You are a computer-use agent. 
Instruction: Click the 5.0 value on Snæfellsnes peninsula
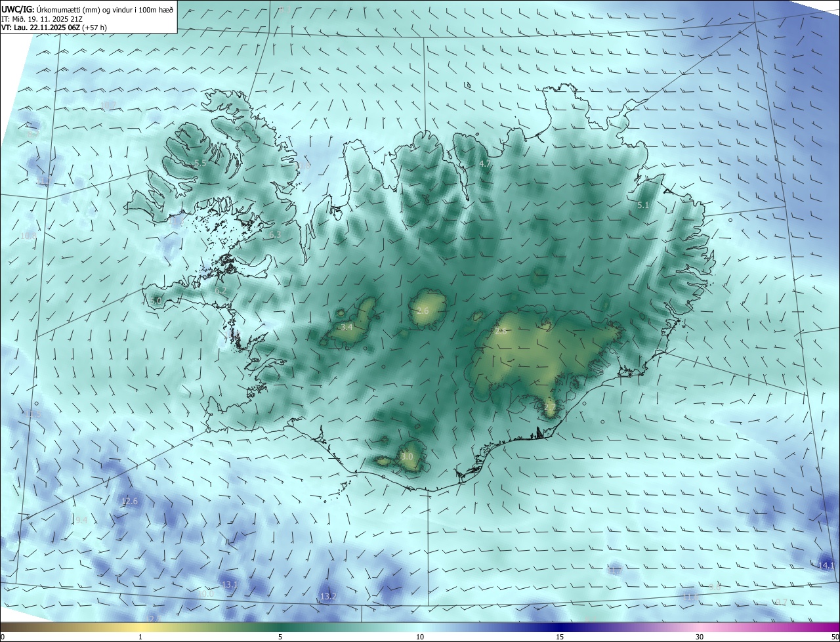(x=156, y=301)
